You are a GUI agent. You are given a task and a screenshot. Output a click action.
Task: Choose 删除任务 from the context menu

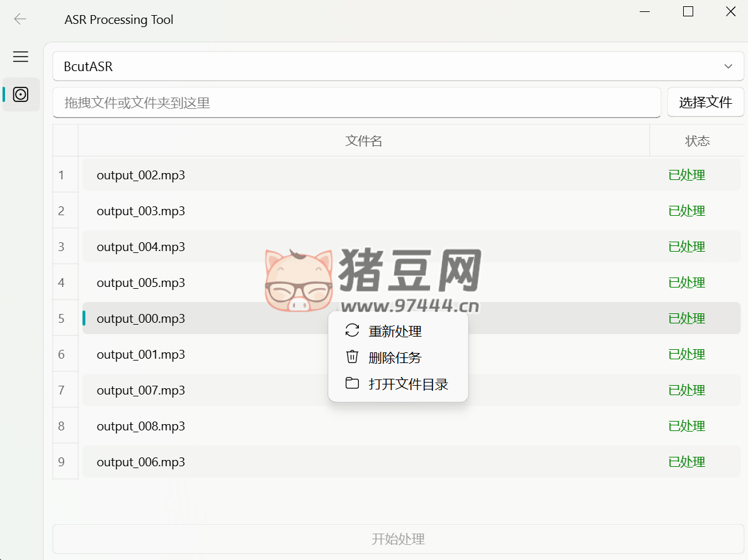pos(395,357)
